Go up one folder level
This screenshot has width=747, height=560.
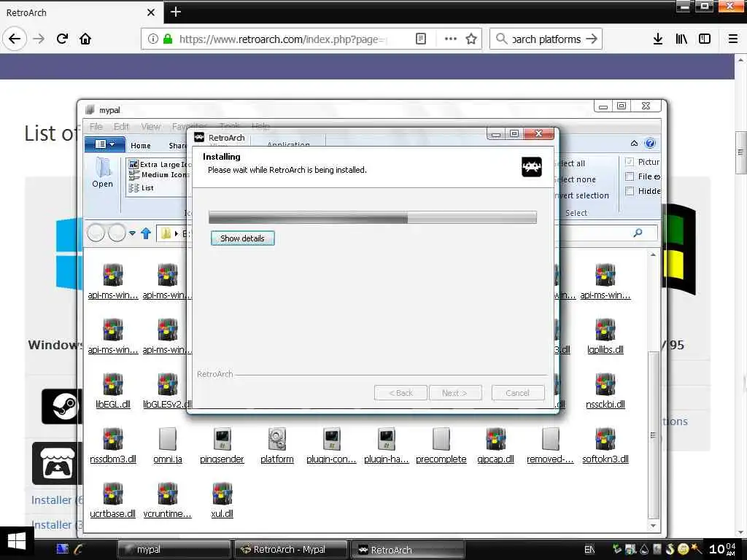pyautogui.click(x=146, y=233)
